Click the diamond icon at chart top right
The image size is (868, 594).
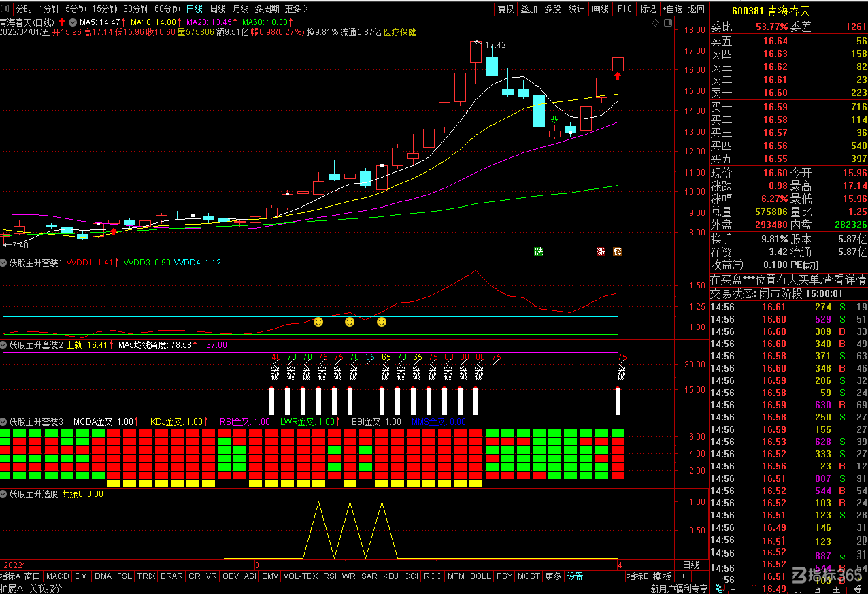(x=655, y=22)
